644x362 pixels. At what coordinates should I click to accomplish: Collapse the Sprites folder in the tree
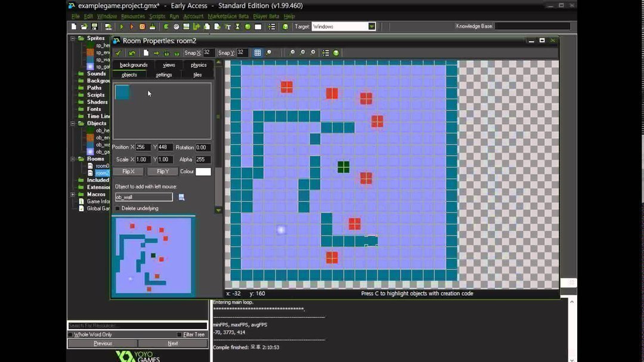(x=73, y=38)
